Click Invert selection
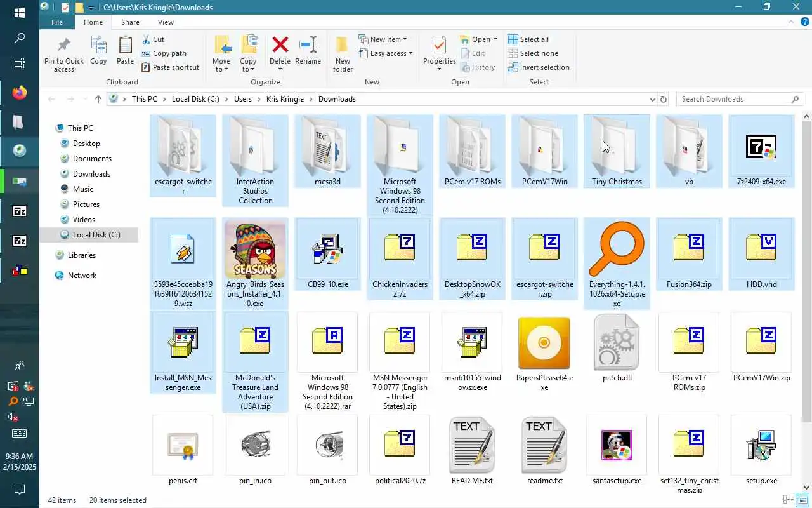The width and height of the screenshot is (812, 508). click(539, 67)
